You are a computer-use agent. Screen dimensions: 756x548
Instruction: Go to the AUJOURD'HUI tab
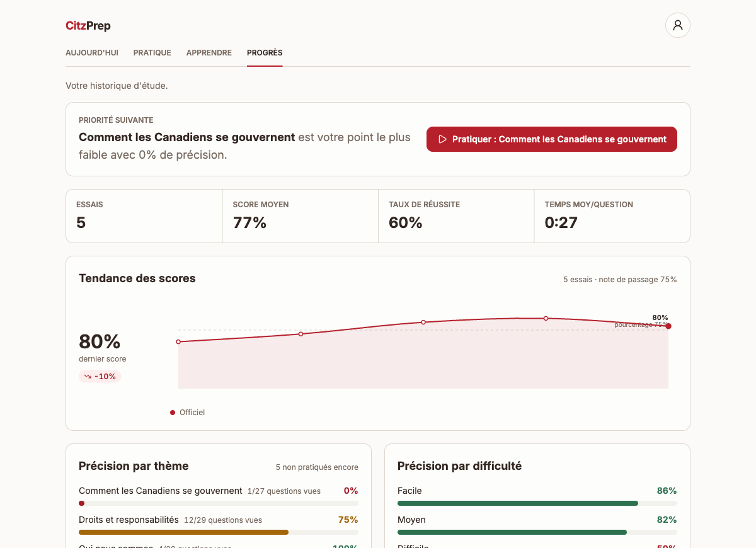coord(92,53)
